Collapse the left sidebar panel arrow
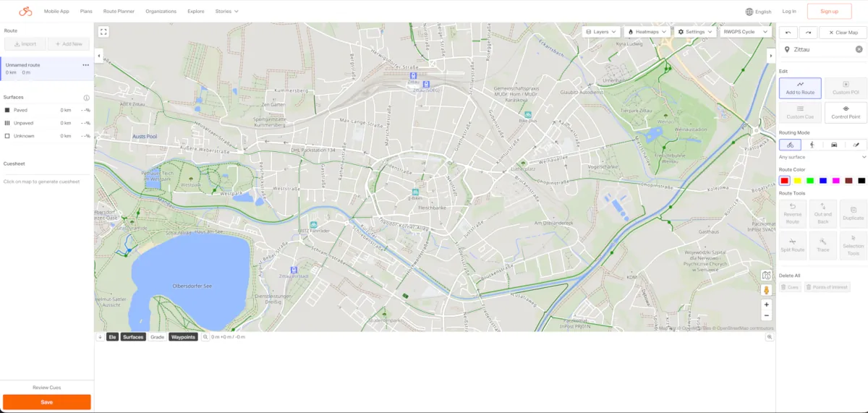The image size is (868, 413). [x=98, y=56]
